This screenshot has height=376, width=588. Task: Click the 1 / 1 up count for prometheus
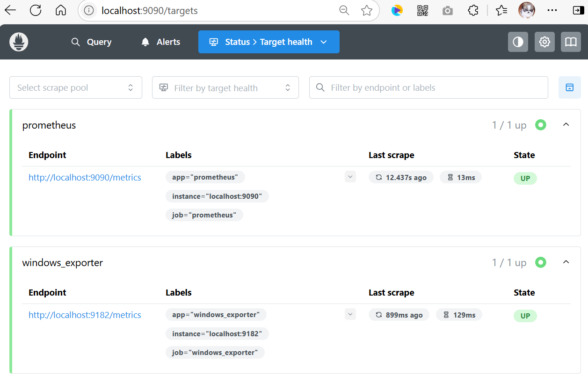pyautogui.click(x=509, y=125)
